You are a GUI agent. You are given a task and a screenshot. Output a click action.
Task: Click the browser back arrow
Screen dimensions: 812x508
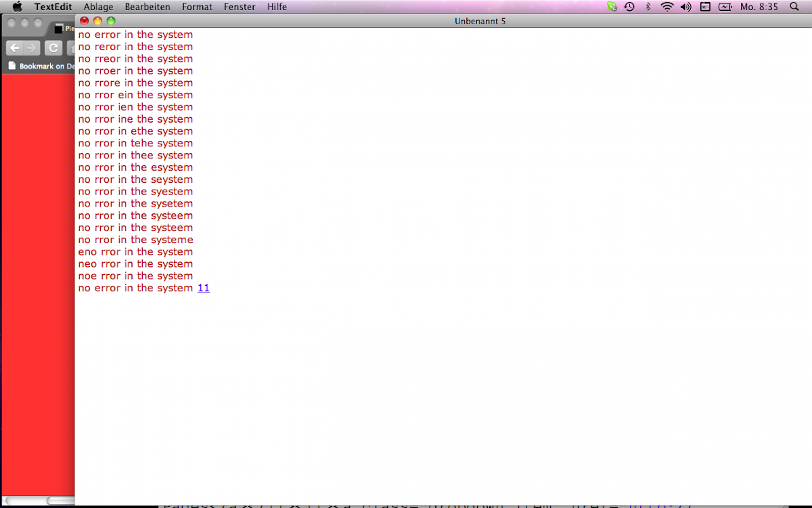pos(15,48)
